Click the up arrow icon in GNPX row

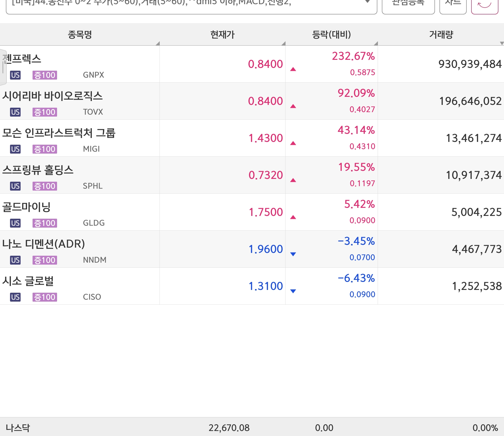pos(293,69)
